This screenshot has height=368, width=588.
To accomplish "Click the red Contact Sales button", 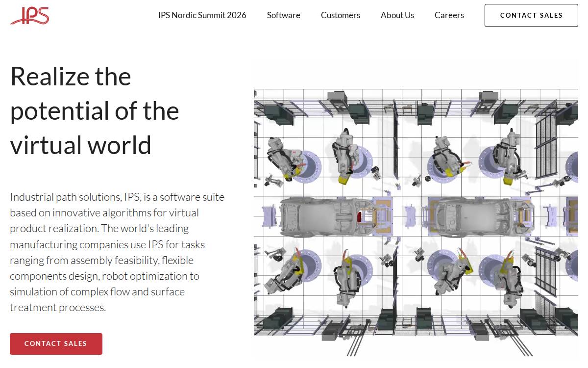I will [56, 343].
